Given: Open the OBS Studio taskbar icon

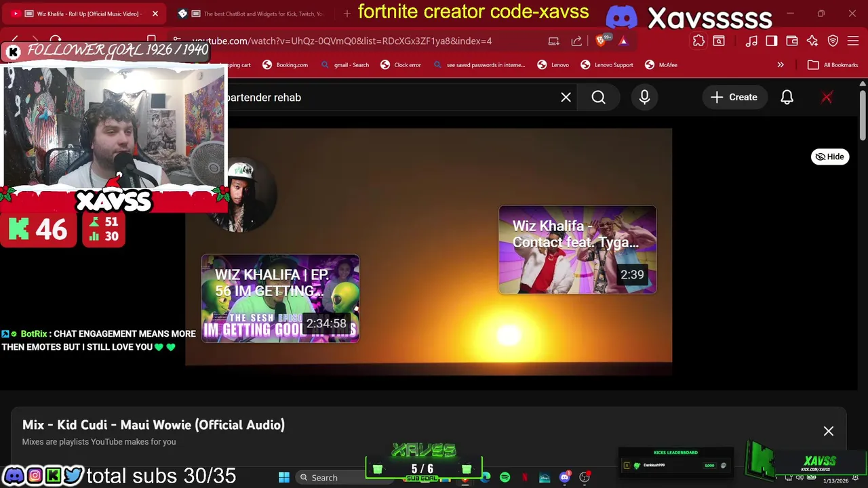Looking at the screenshot, I should point(585,477).
